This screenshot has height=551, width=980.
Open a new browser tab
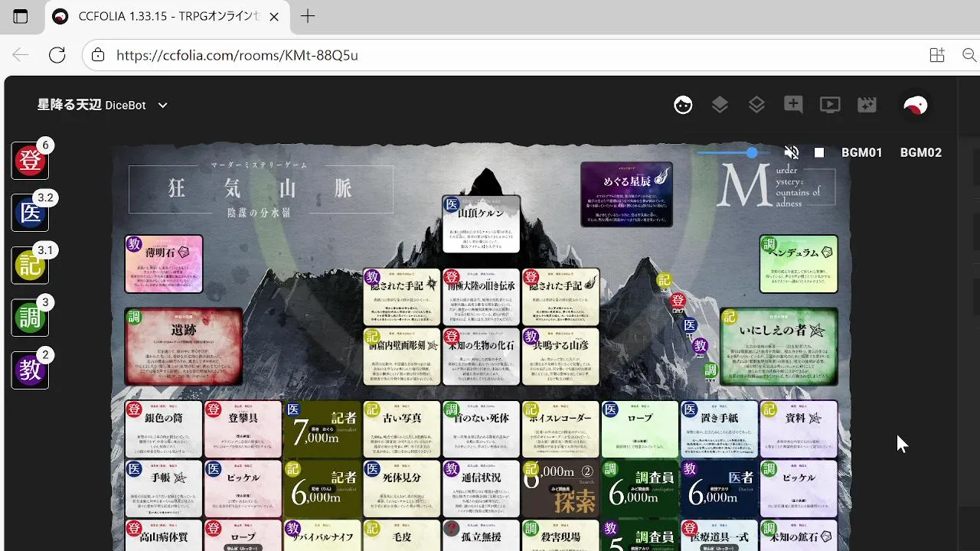click(x=307, y=17)
